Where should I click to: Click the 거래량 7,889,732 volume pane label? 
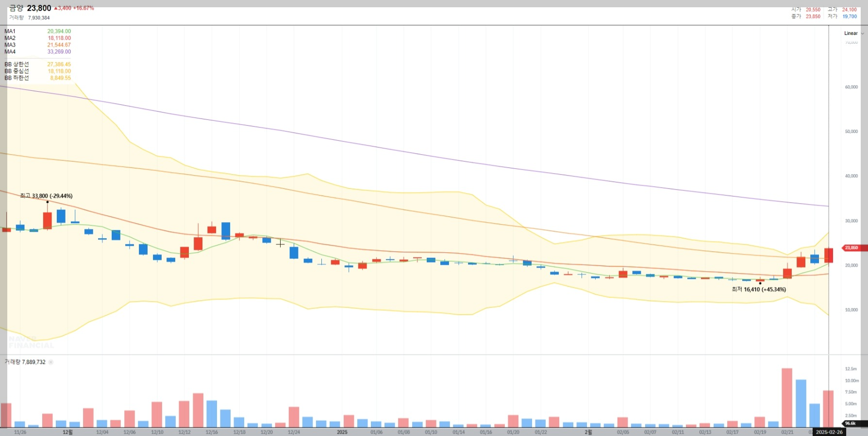click(x=25, y=362)
